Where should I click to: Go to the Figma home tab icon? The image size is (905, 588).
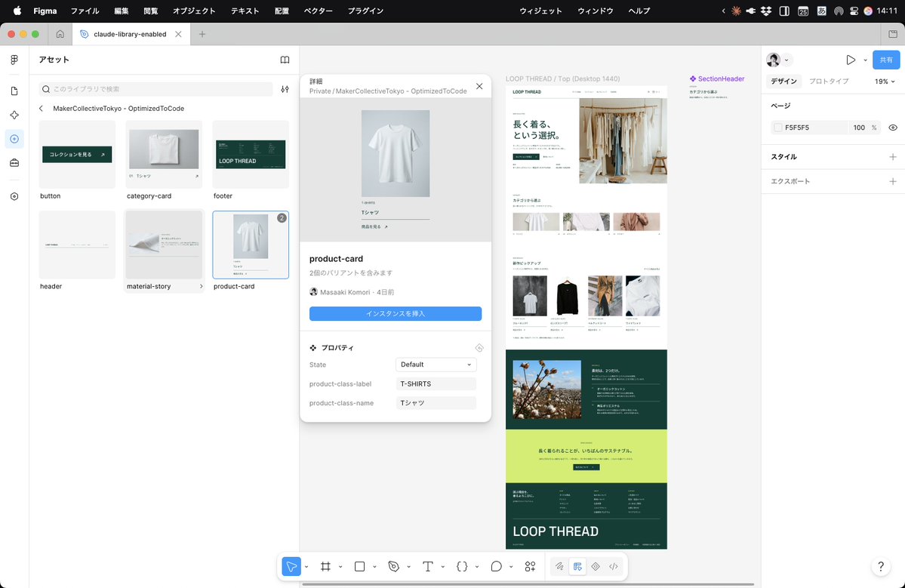60,34
